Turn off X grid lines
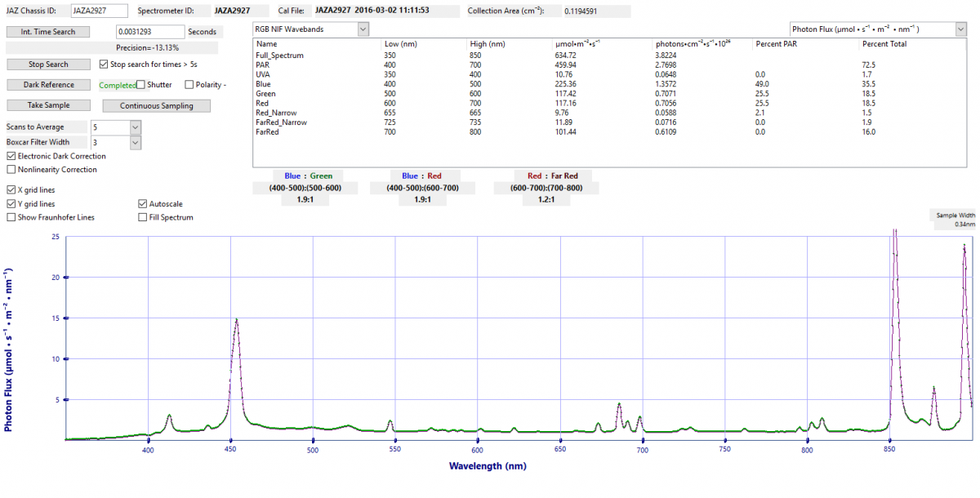Screen dimensions: 980x498 (11, 190)
